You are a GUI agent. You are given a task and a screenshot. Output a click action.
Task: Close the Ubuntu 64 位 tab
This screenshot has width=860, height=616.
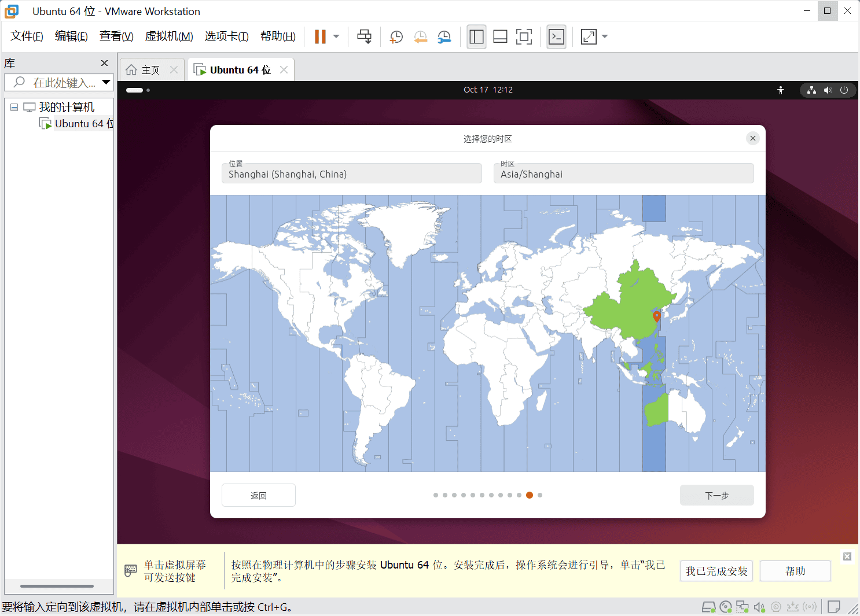coord(284,70)
